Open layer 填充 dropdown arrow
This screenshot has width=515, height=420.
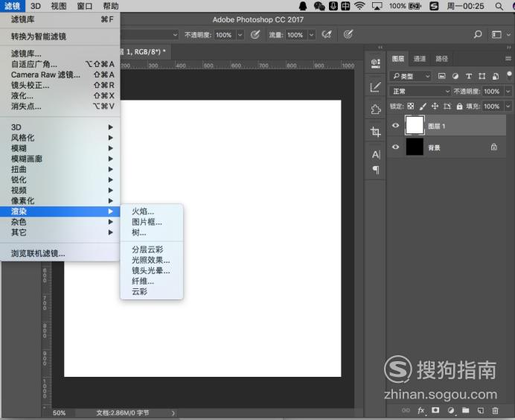click(508, 106)
